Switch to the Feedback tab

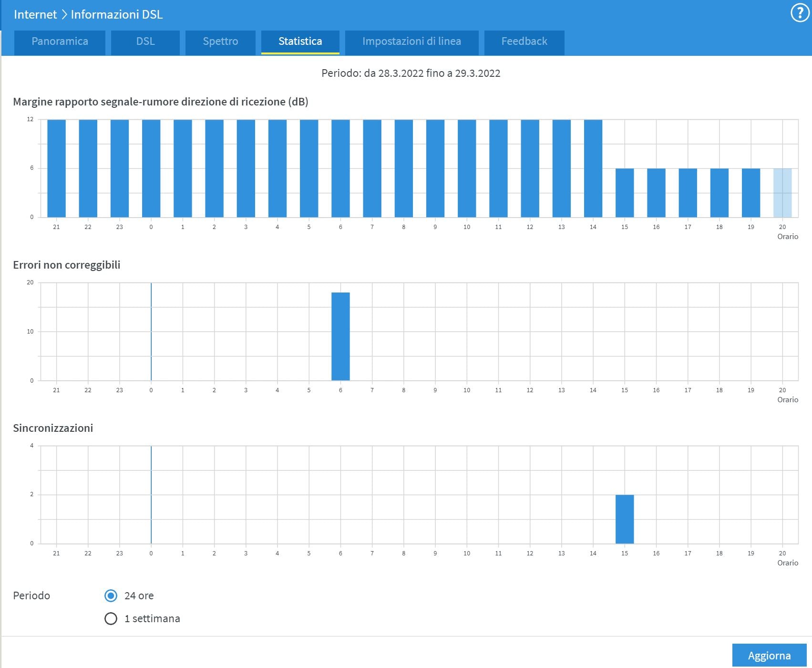[x=524, y=42]
